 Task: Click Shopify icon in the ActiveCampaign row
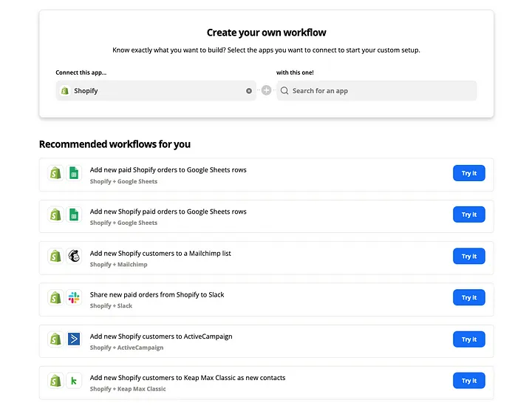pos(55,339)
